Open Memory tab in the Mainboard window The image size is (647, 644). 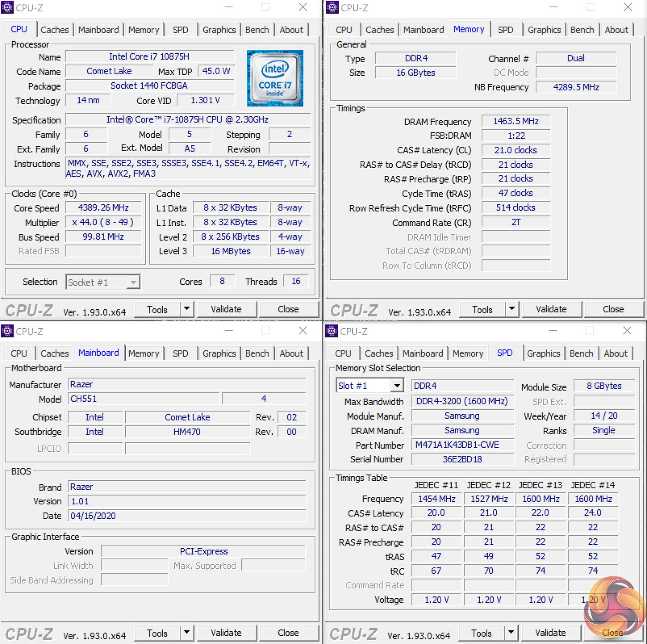click(x=144, y=353)
